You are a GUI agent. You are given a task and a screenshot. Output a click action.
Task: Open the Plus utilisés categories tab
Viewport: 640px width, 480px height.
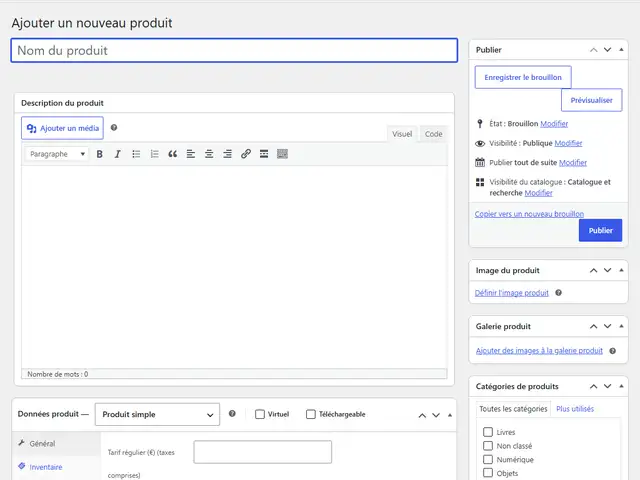click(575, 409)
